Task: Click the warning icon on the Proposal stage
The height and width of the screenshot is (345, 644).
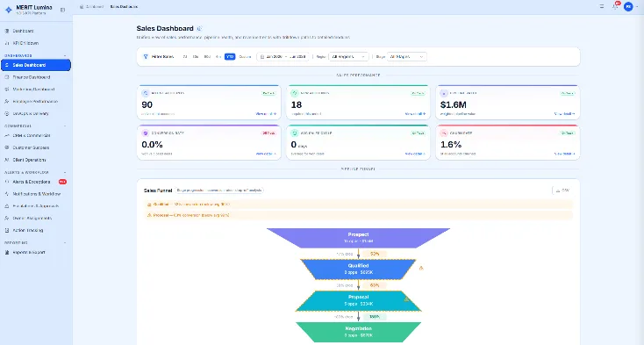Action: 406,299
